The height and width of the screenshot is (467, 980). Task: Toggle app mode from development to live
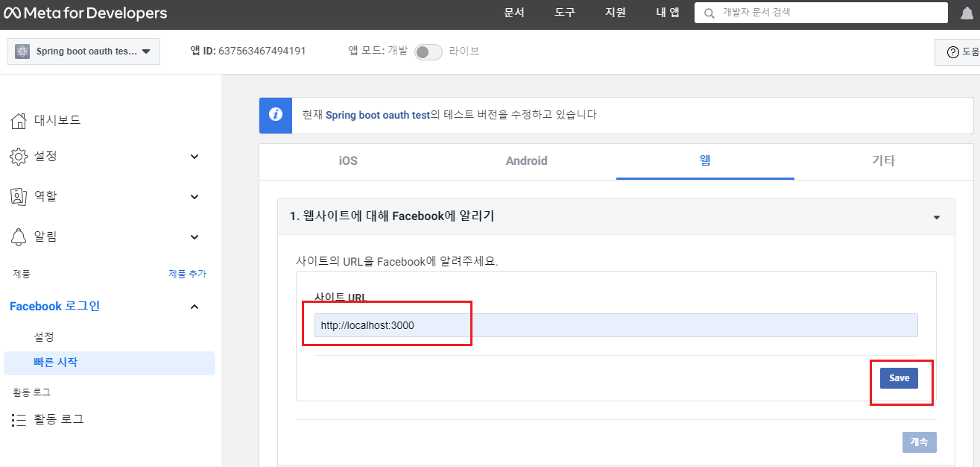pyautogui.click(x=429, y=51)
